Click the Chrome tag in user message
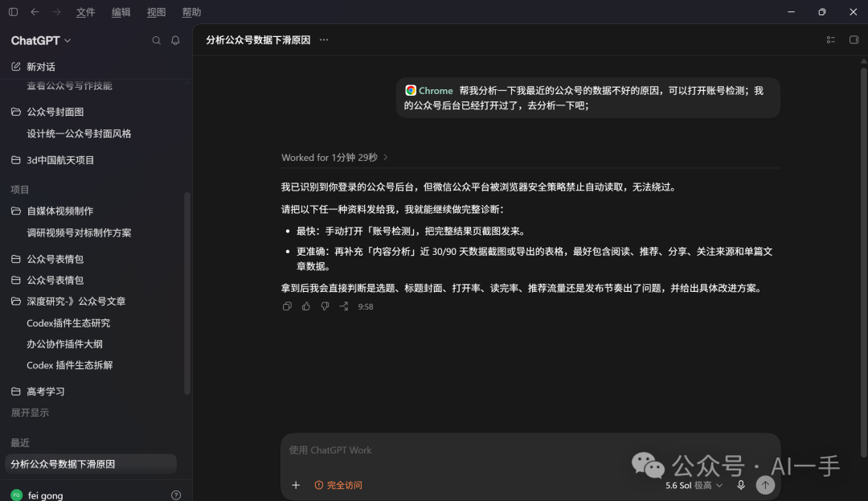Image resolution: width=868 pixels, height=501 pixels. (x=429, y=91)
